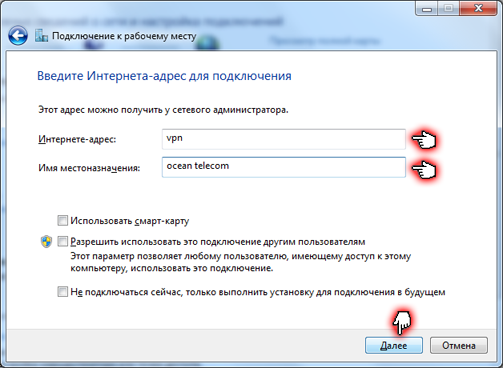The width and height of the screenshot is (503, 368).
Task: Click the window title Подключение к рабочему месту
Action: pyautogui.click(x=124, y=36)
